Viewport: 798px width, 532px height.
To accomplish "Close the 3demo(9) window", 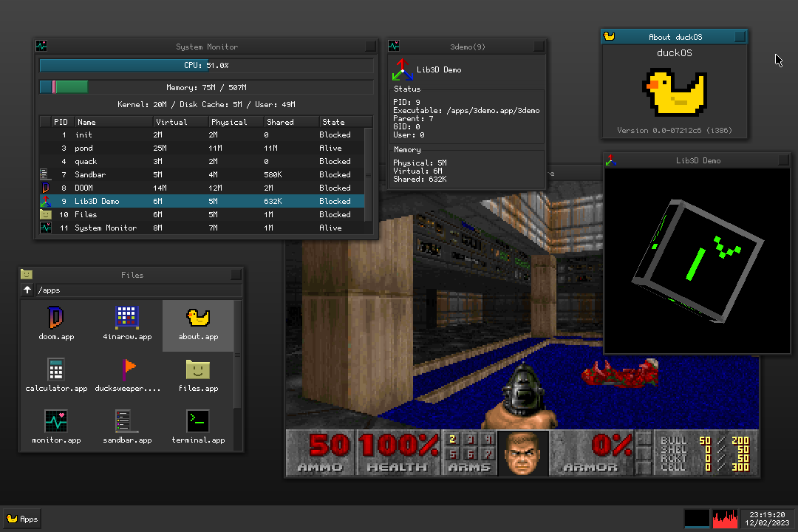I will [539, 47].
